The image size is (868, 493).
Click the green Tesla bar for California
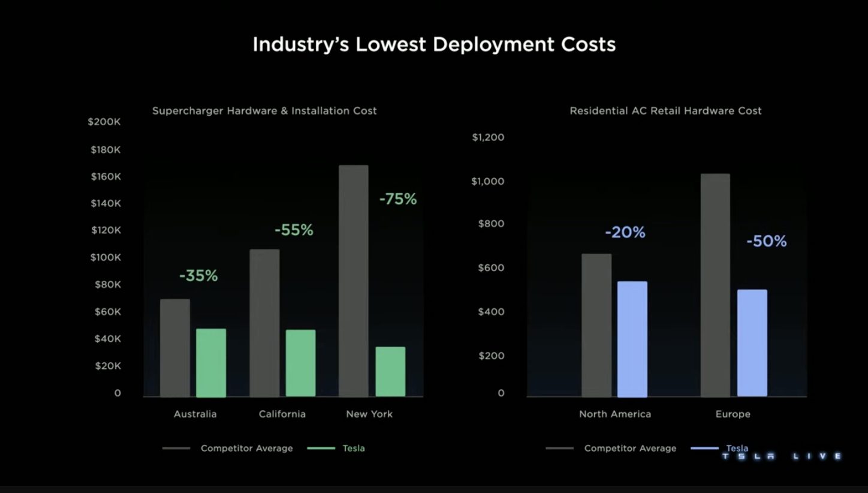point(300,363)
